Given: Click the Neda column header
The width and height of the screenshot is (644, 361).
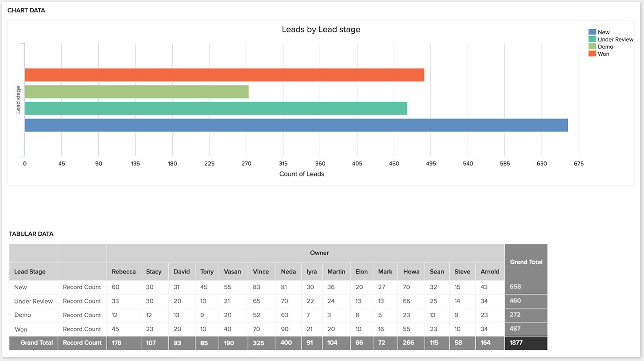Looking at the screenshot, I should pyautogui.click(x=288, y=272).
